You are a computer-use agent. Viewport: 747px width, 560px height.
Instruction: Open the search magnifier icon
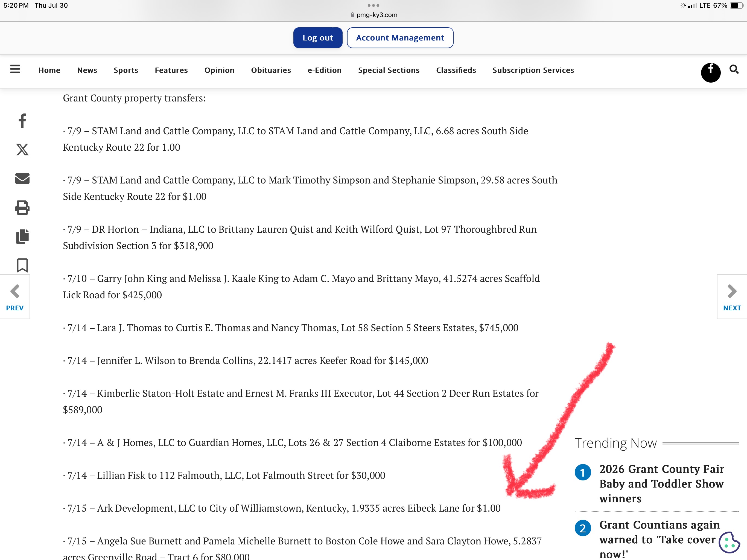coord(734,69)
